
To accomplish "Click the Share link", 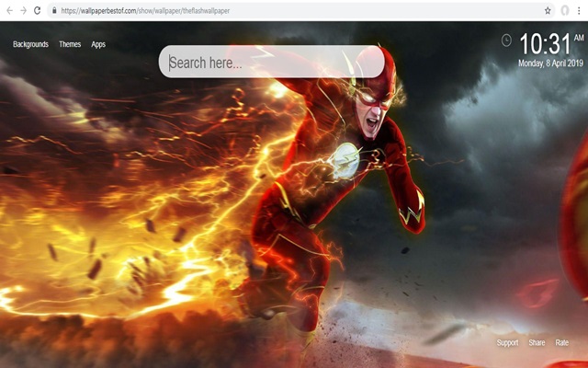I will click(x=537, y=342).
